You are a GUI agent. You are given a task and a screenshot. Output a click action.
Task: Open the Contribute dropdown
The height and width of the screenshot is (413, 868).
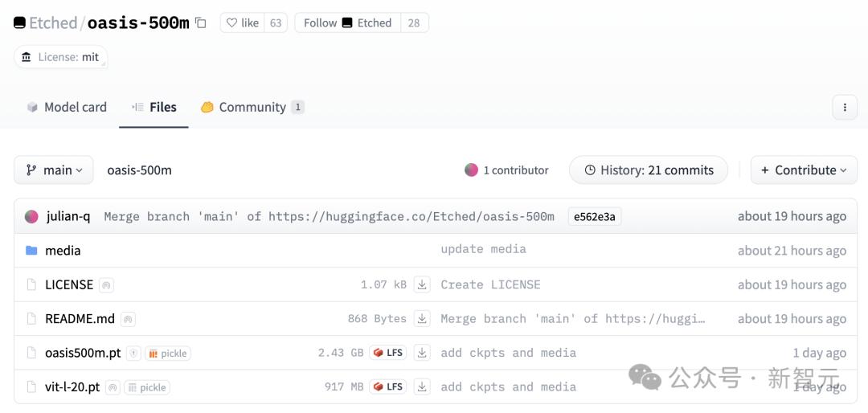coord(804,170)
